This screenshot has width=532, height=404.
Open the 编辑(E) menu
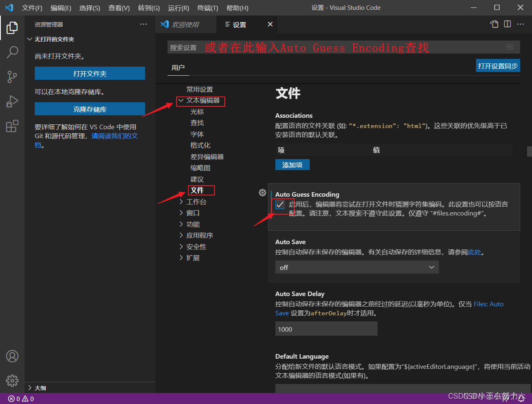coord(61,8)
